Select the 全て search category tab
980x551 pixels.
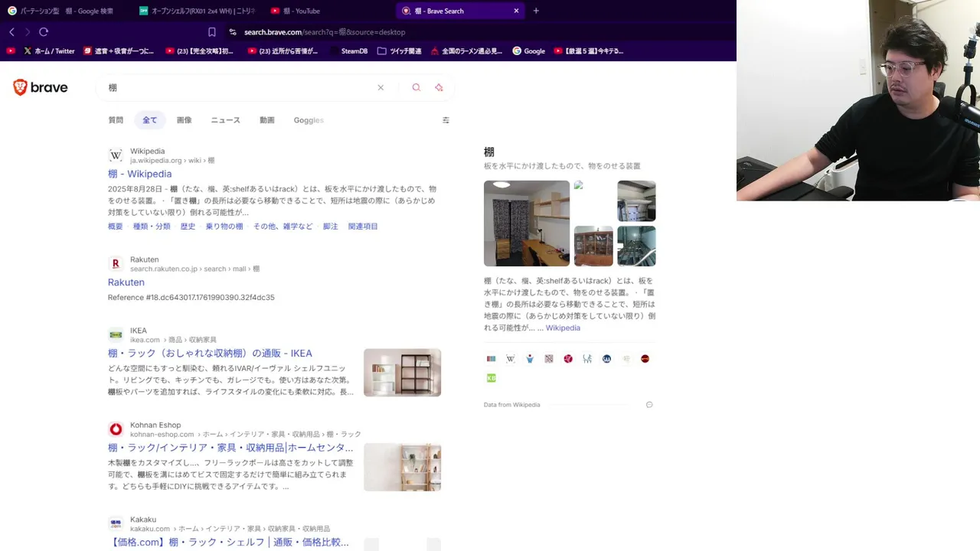point(149,120)
